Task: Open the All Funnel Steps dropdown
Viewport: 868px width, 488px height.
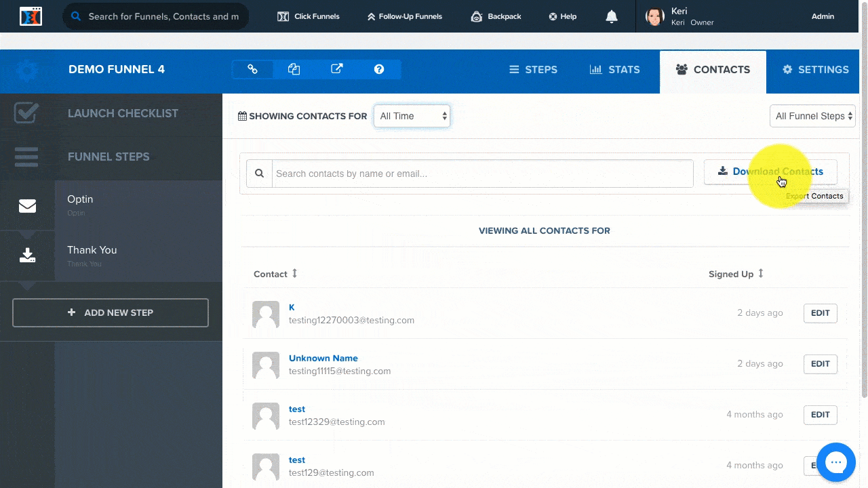Action: click(x=812, y=116)
